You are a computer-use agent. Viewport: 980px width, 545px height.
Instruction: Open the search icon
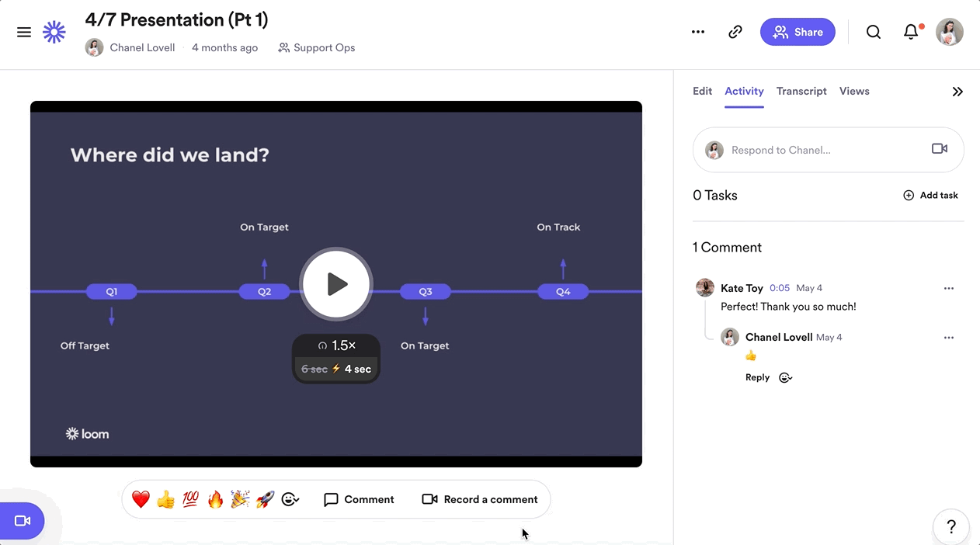[874, 32]
